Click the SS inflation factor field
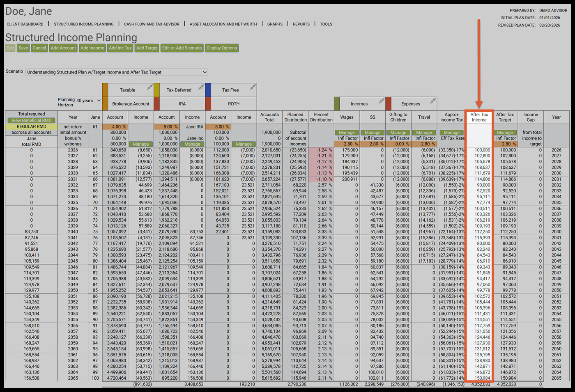Viewport: 575px width, 392px height. (x=373, y=144)
